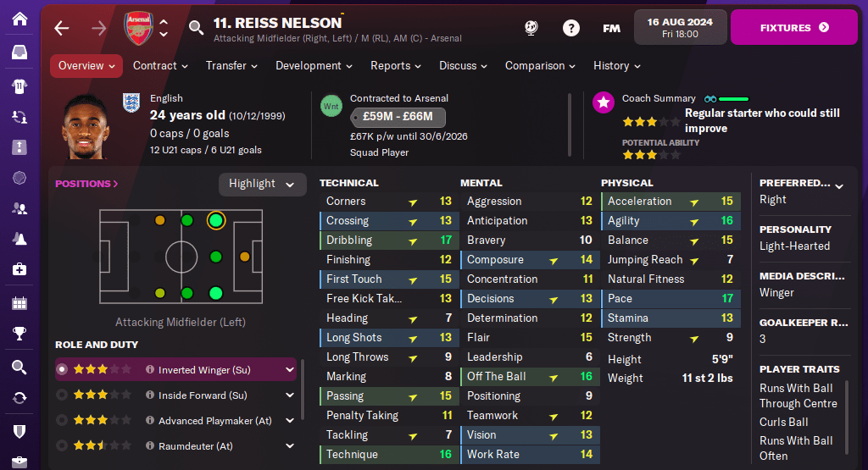Click the back arrow navigation button
The image size is (868, 470).
click(x=62, y=28)
